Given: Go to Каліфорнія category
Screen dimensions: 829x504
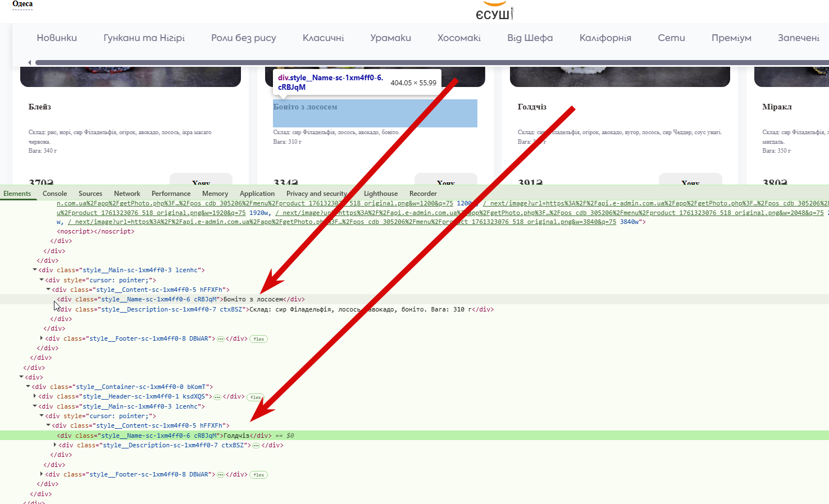Looking at the screenshot, I should tap(605, 38).
